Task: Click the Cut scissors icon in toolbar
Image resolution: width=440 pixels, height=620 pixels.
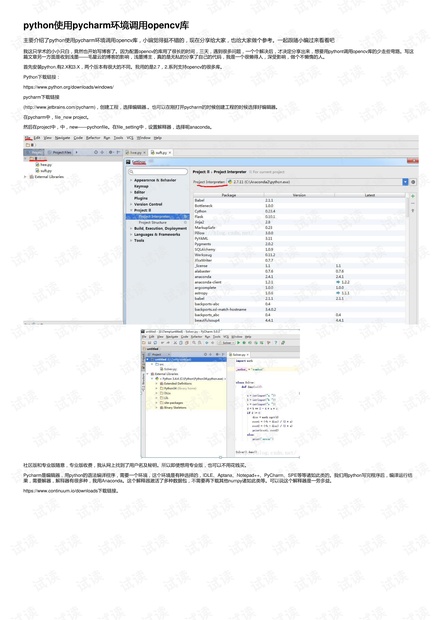Action: point(175,343)
